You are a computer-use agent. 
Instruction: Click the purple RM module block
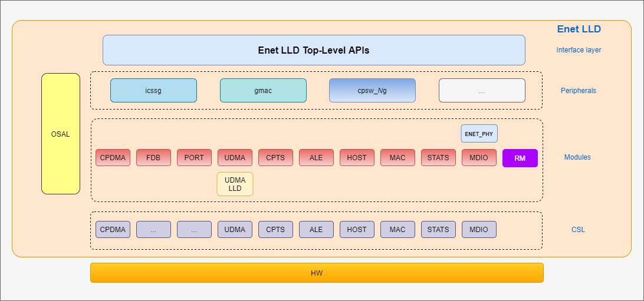point(520,158)
